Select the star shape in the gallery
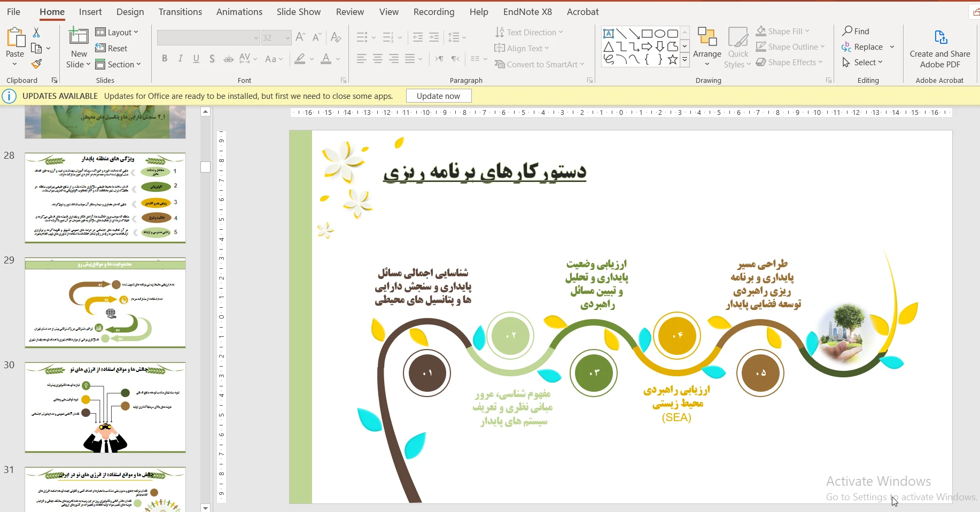 (x=673, y=60)
